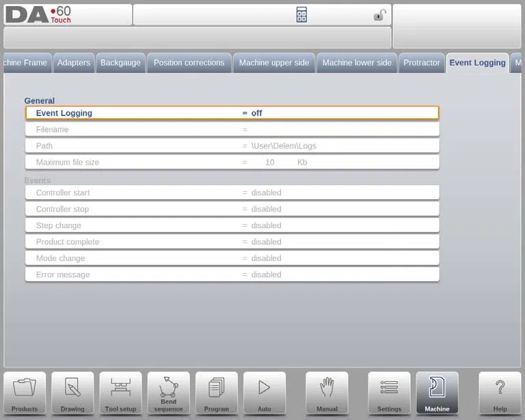The width and height of the screenshot is (525, 420).
Task: Start Auto mode
Action: (265, 393)
